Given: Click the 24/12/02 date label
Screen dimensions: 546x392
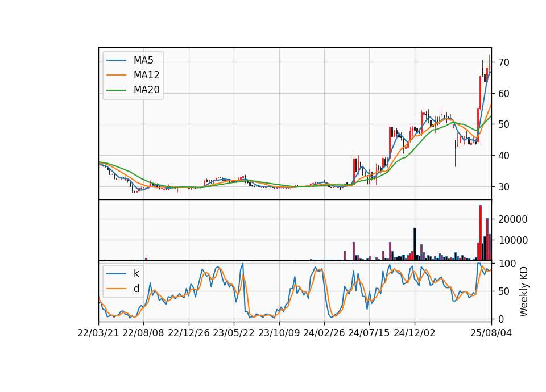Looking at the screenshot, I should (x=415, y=333).
